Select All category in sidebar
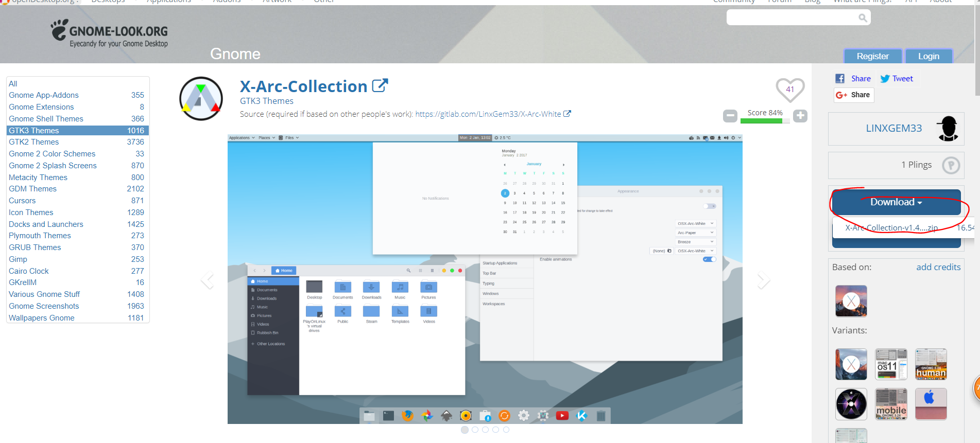The image size is (980, 443). click(x=13, y=83)
